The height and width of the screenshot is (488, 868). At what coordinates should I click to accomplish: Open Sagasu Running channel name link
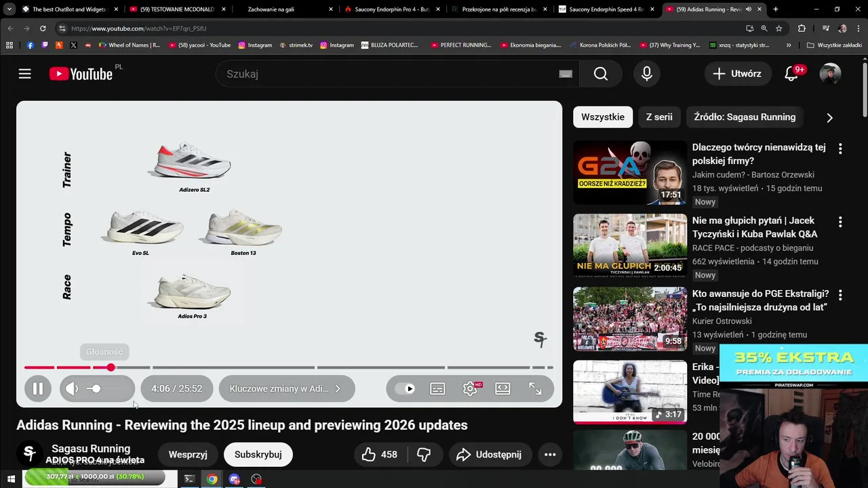[x=91, y=449]
